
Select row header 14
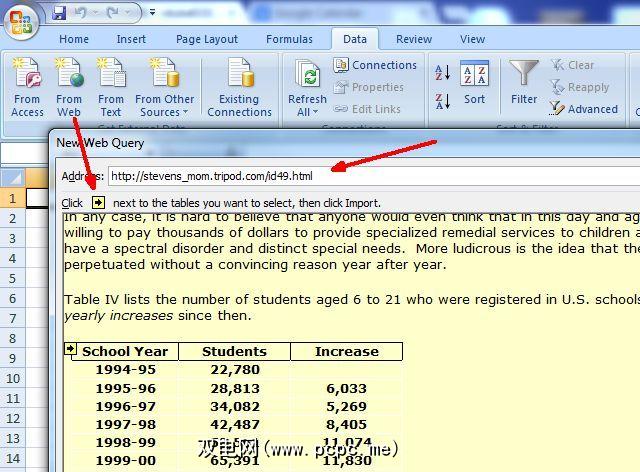[x=13, y=459]
